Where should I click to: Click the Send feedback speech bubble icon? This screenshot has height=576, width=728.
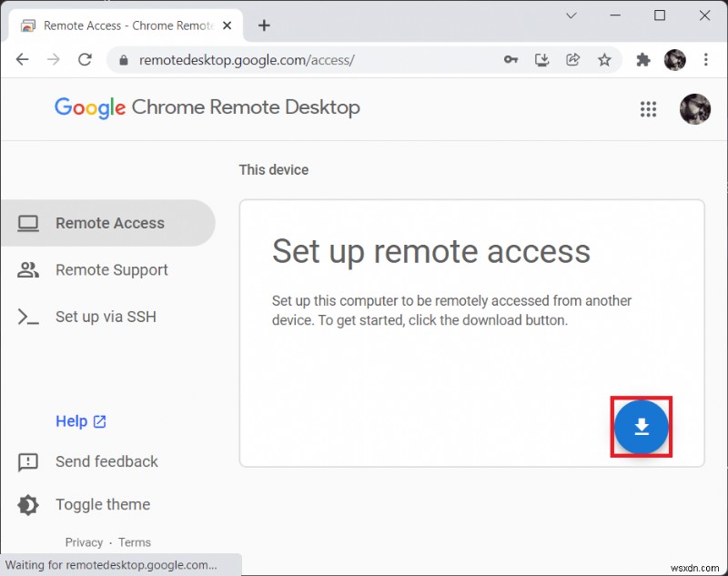[x=27, y=462]
